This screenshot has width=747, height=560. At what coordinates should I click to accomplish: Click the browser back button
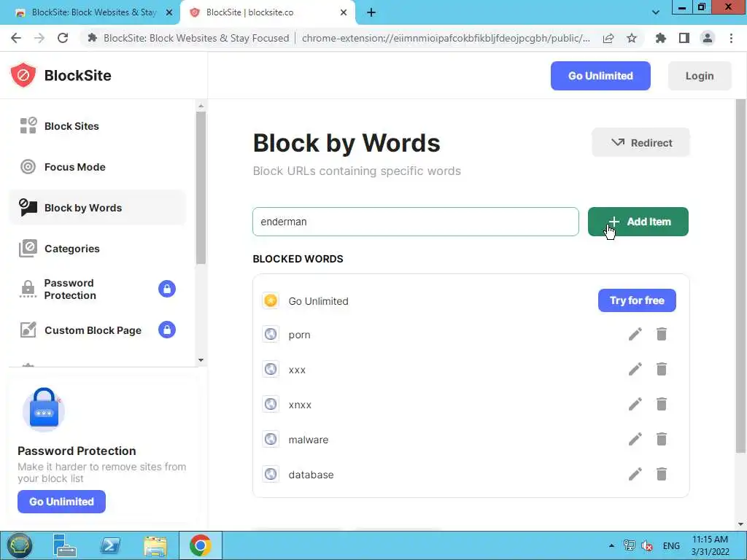coord(16,38)
